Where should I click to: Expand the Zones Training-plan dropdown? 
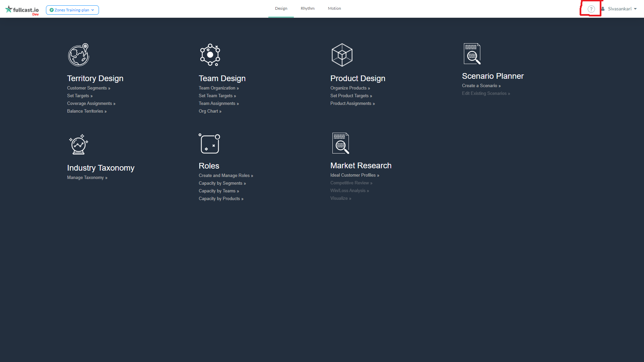click(x=72, y=10)
